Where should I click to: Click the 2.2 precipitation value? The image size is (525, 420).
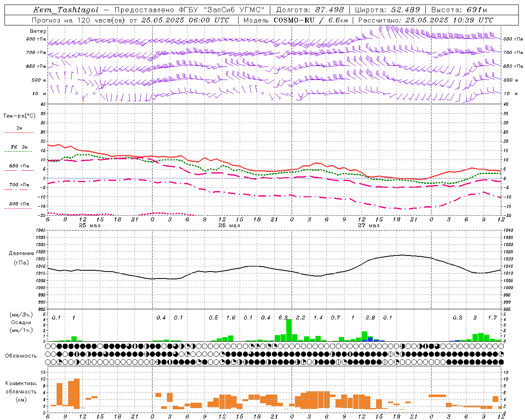301,318
